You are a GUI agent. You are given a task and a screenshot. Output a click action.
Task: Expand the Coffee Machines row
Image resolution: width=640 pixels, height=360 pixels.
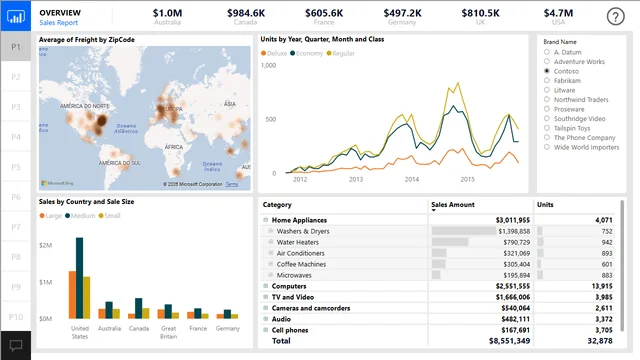tap(271, 264)
